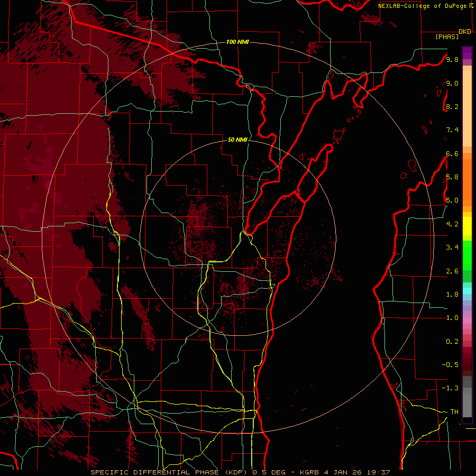Click the 4.2 scale value
The height and width of the screenshot is (476, 476).
point(452,224)
